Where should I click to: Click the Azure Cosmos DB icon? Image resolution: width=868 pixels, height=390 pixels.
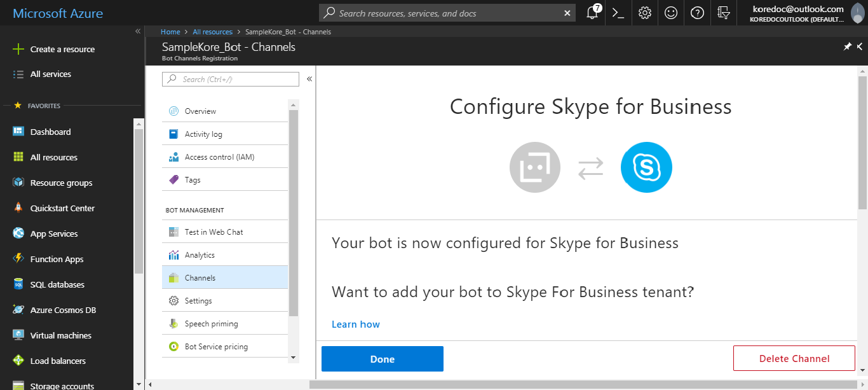[x=18, y=310]
